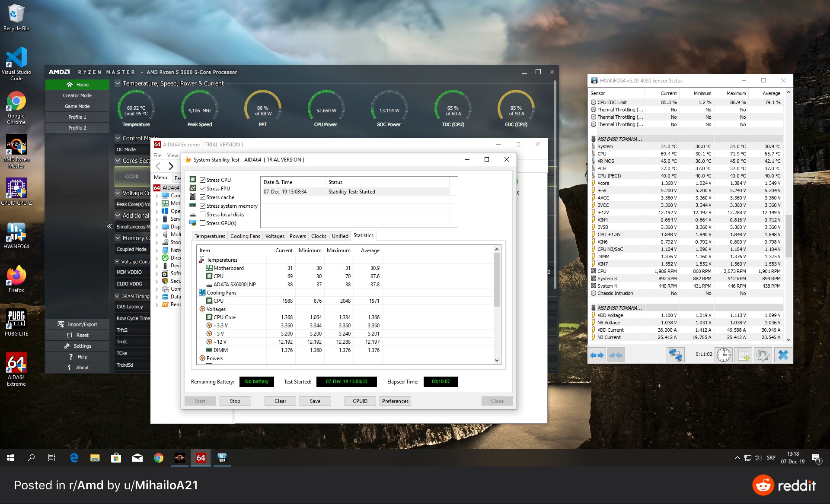Image resolution: width=830 pixels, height=504 pixels.
Task: Show hidden system tray icons chevron
Action: [737, 458]
